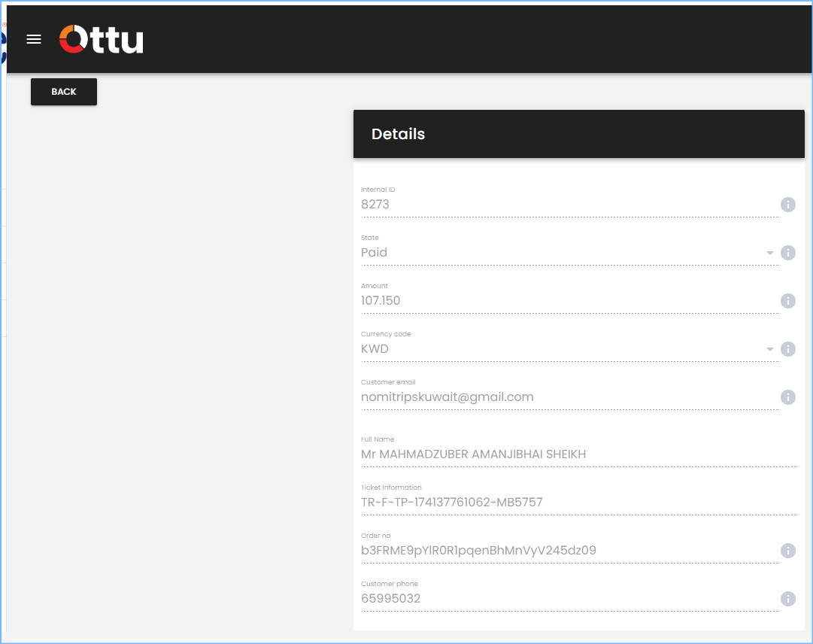Click the State label
Screen dimensions: 813x644
click(370, 238)
